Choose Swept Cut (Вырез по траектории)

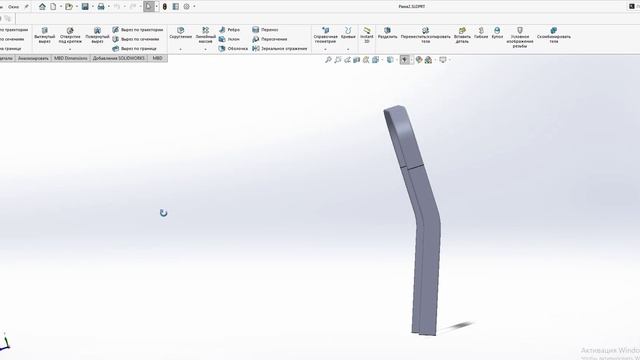tap(138, 30)
